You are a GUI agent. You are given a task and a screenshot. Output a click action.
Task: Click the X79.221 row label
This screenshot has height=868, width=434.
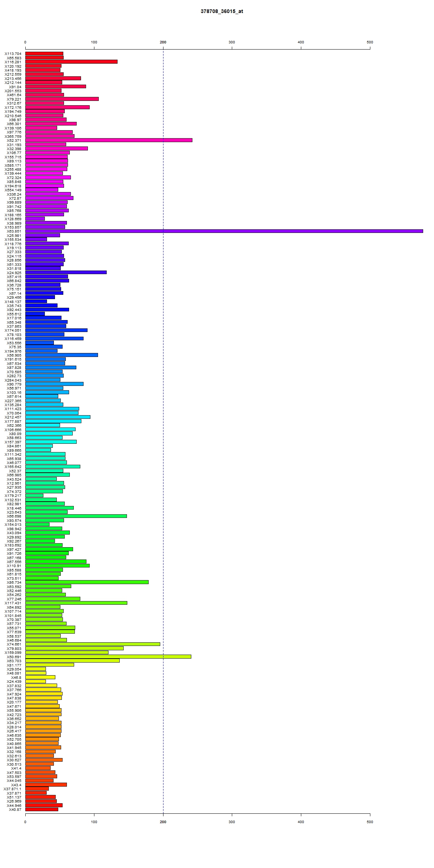point(14,99)
